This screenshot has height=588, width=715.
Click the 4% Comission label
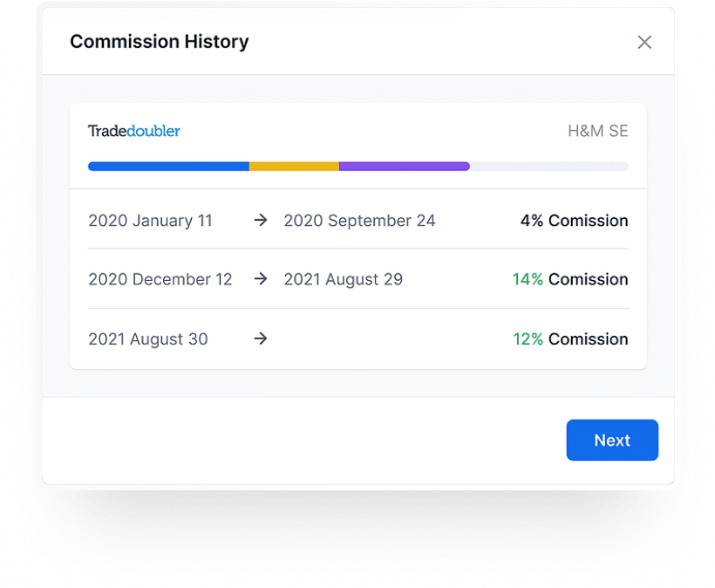click(574, 221)
